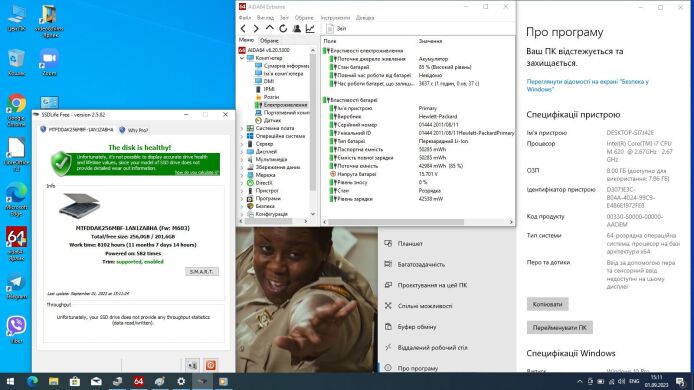Go back in AIDA64 toolbar
694x390 pixels.
click(243, 28)
